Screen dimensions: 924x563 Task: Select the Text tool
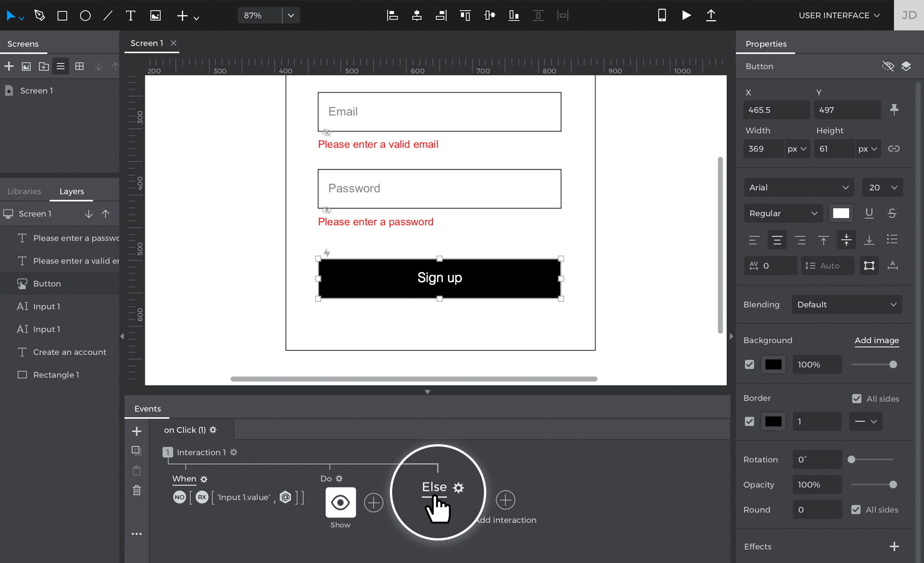(x=131, y=16)
